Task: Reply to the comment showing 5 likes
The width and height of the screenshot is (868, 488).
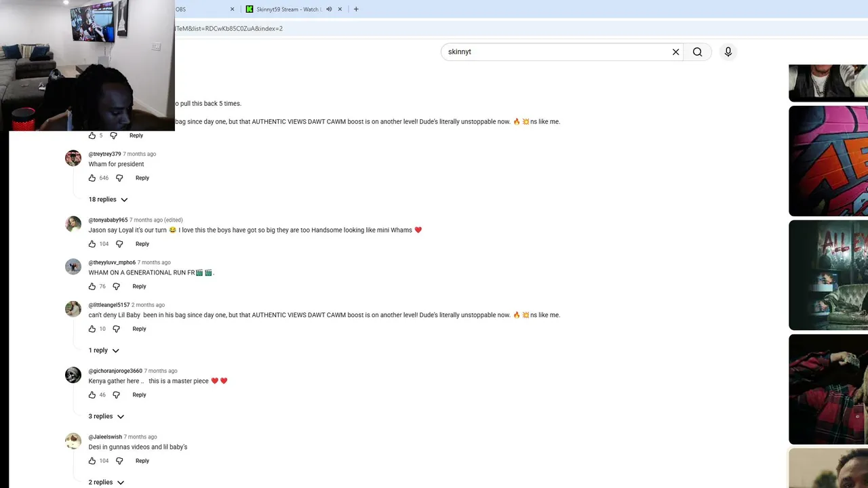Action: click(x=136, y=136)
